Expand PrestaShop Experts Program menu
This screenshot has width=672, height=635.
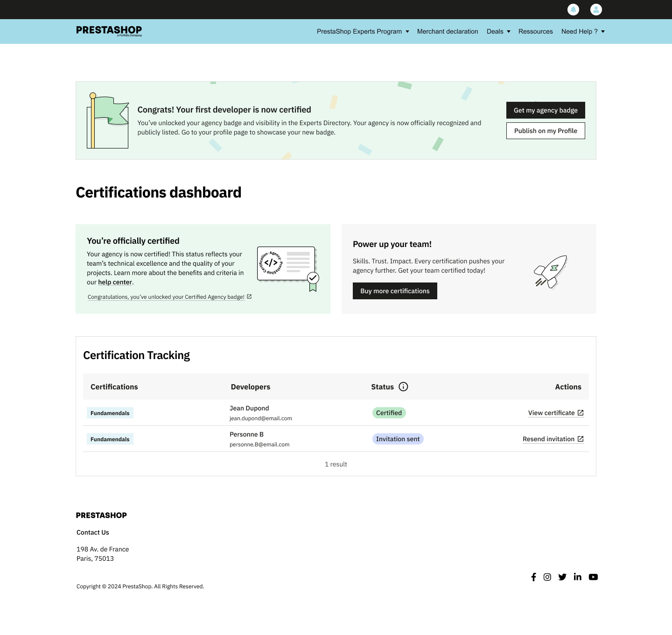pos(363,31)
